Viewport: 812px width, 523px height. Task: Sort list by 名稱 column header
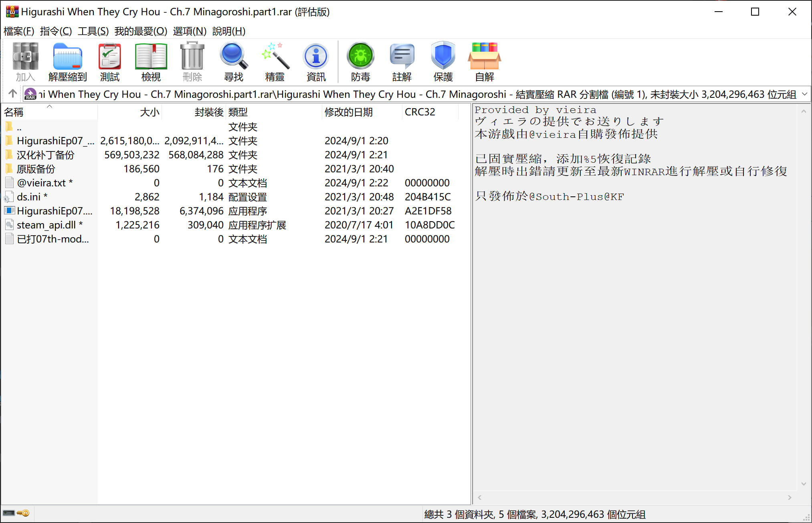tap(14, 112)
